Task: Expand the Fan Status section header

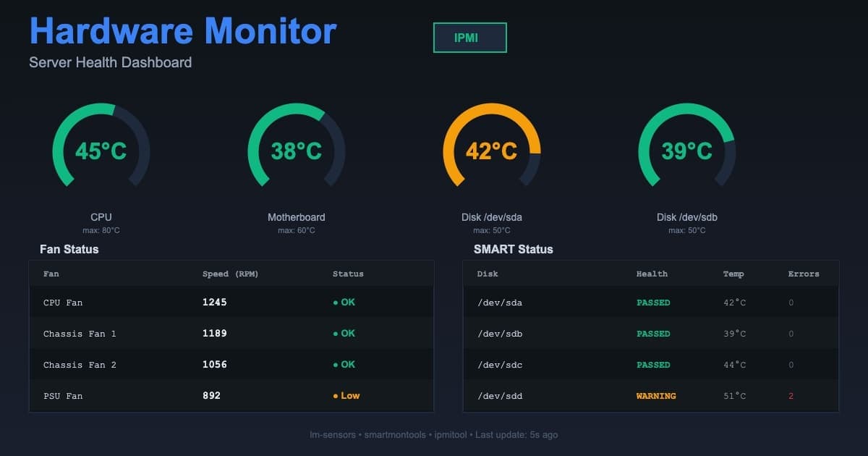Action: [70, 249]
